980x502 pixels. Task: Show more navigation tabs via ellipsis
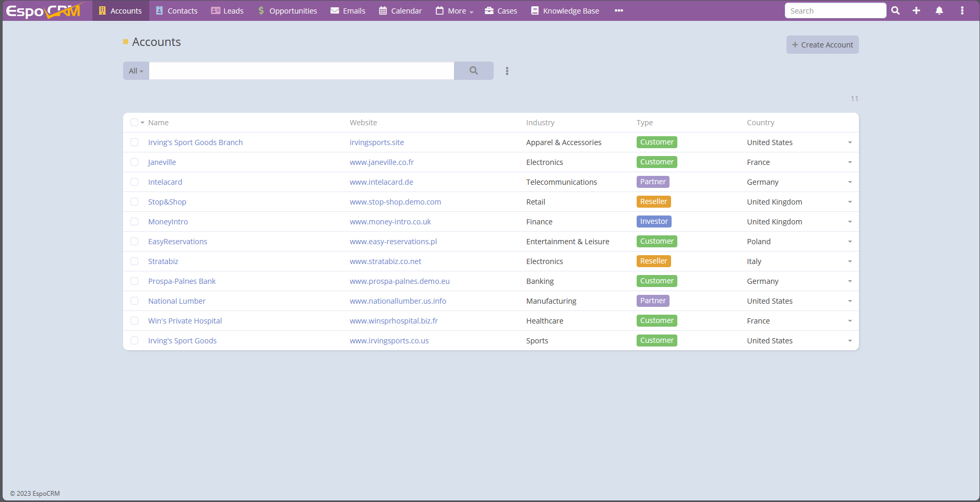[619, 10]
